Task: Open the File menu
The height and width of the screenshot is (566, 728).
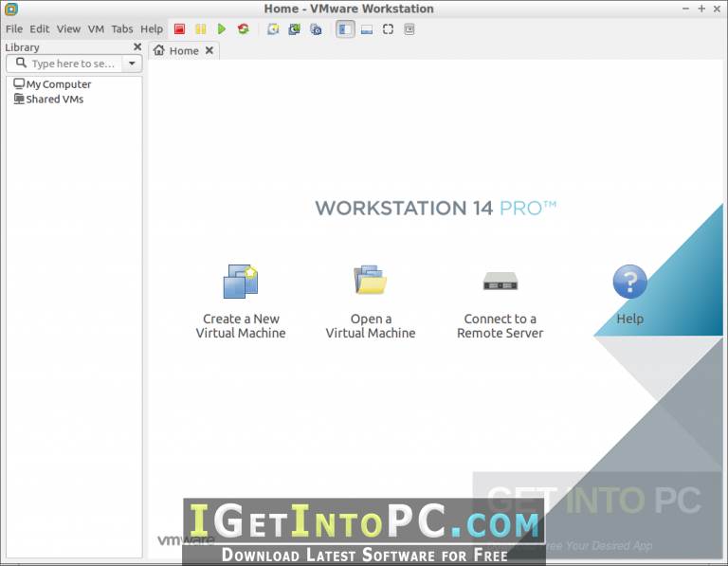Action: click(14, 28)
